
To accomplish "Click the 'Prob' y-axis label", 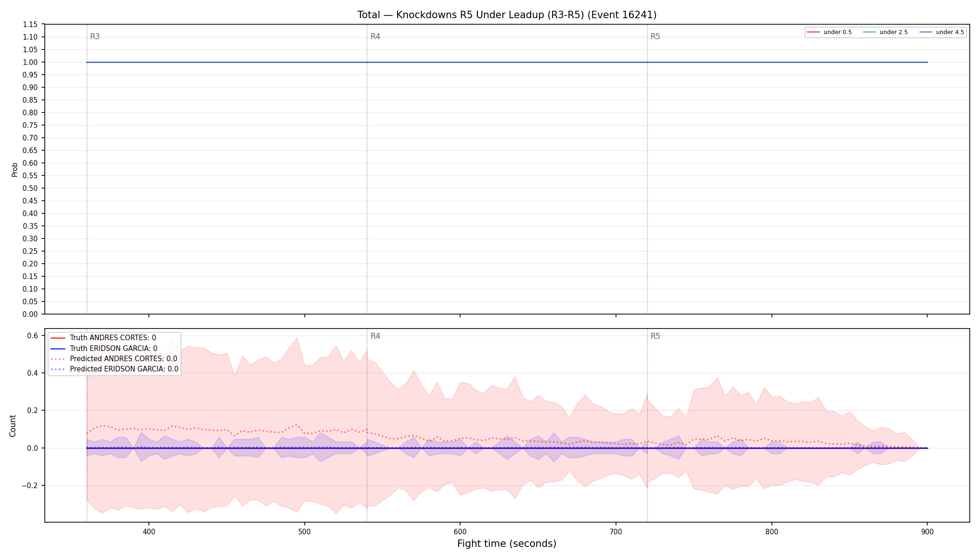I will pyautogui.click(x=14, y=169).
